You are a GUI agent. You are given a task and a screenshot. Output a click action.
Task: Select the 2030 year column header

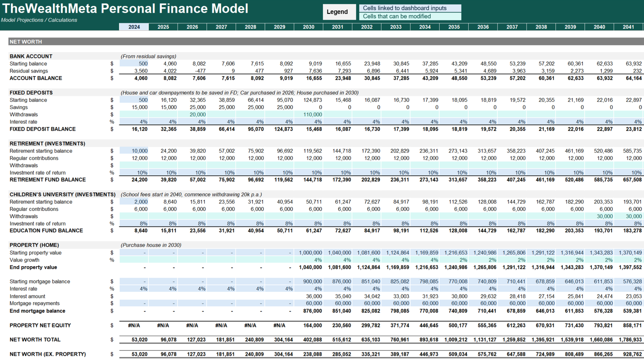point(308,27)
